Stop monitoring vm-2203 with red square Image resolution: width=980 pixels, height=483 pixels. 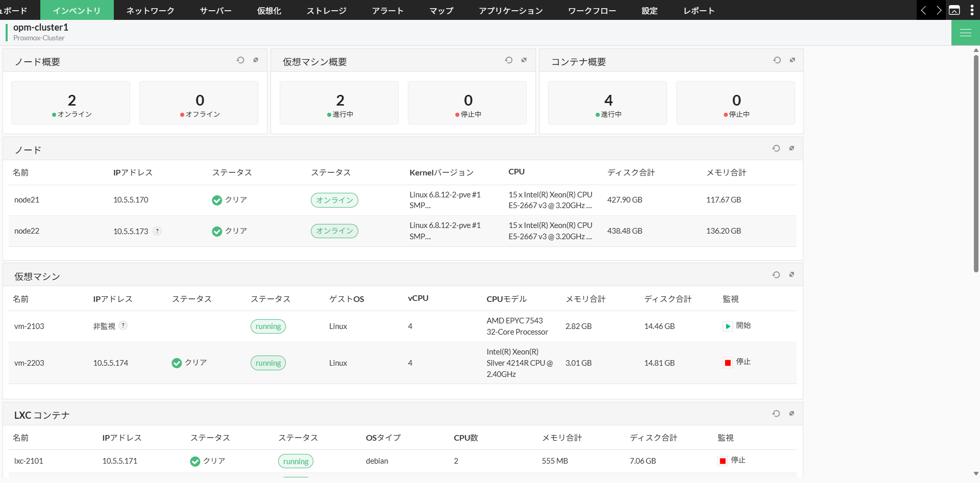728,363
